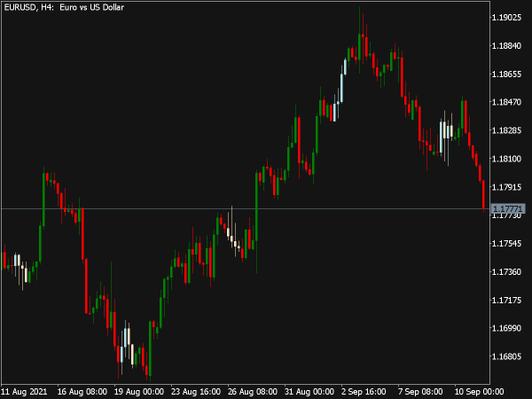Select the 1.18470 price level label

[x=506, y=102]
